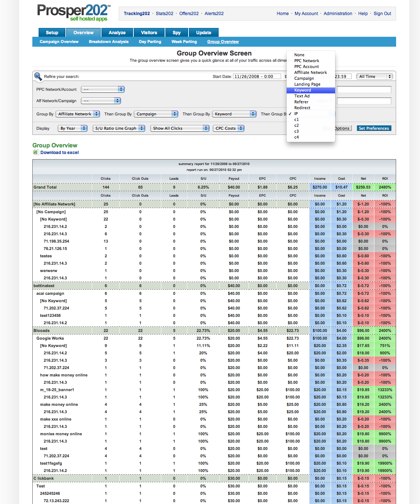Click the Sign Out link
420x504 pixels.
click(382, 14)
